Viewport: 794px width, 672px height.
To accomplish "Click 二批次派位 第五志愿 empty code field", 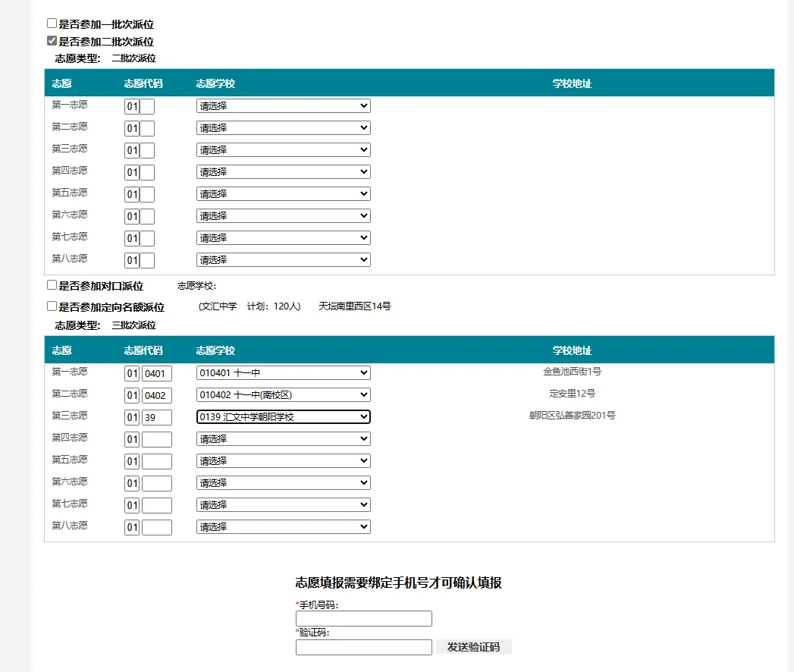I will point(147,194).
